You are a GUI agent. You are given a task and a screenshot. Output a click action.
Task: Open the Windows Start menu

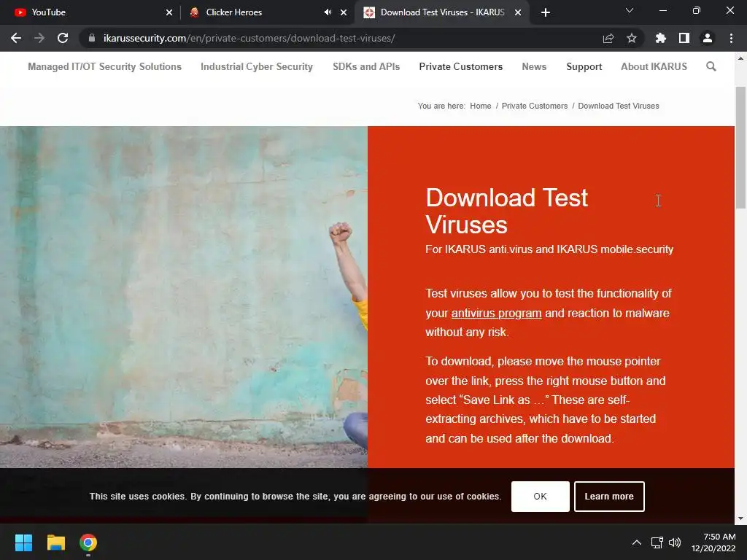click(23, 542)
